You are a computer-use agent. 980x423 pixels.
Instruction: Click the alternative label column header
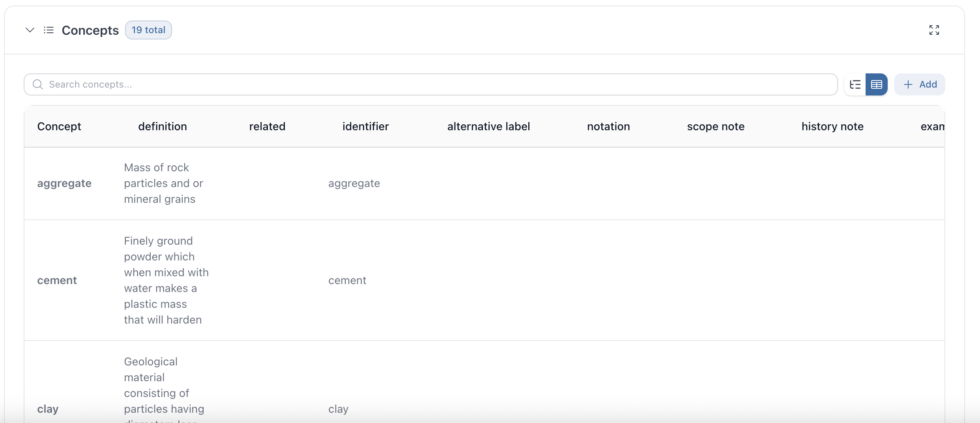[488, 126]
